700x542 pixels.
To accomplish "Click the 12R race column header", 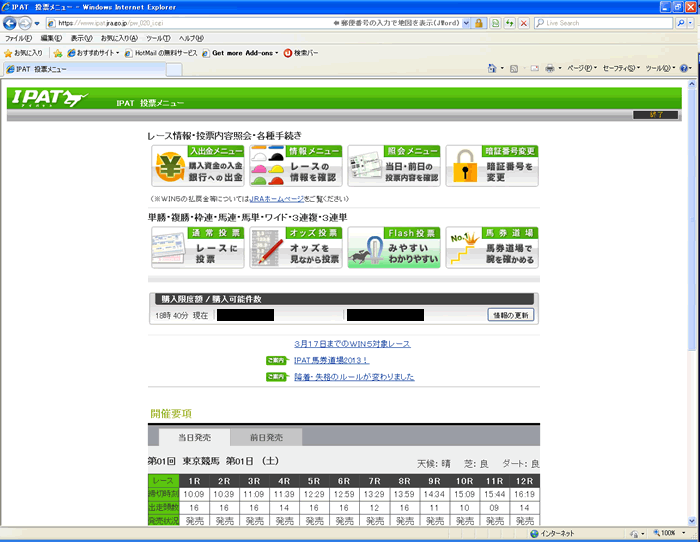I will 525,481.
